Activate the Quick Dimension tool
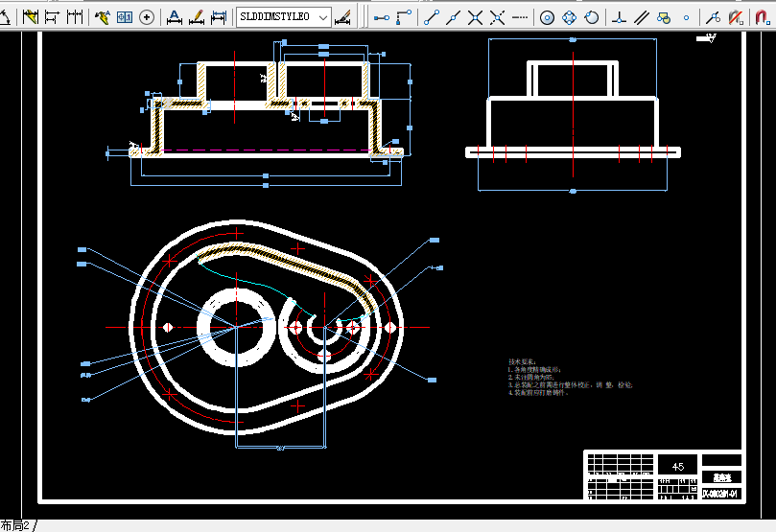The image size is (776, 532). (30, 17)
